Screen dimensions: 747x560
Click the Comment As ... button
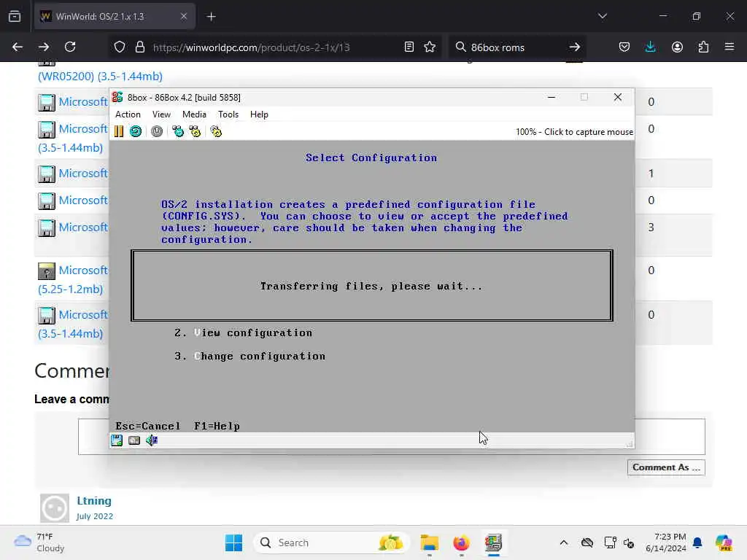[x=666, y=467]
